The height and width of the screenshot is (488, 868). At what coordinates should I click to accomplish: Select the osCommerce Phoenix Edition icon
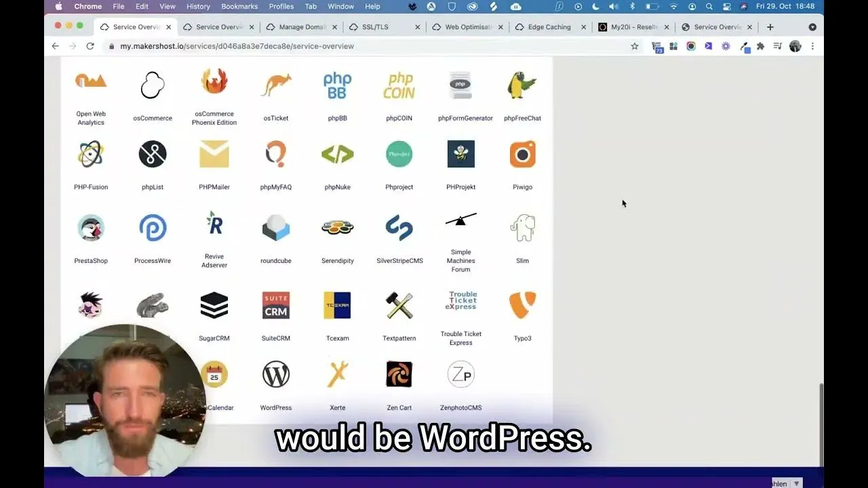tap(214, 82)
